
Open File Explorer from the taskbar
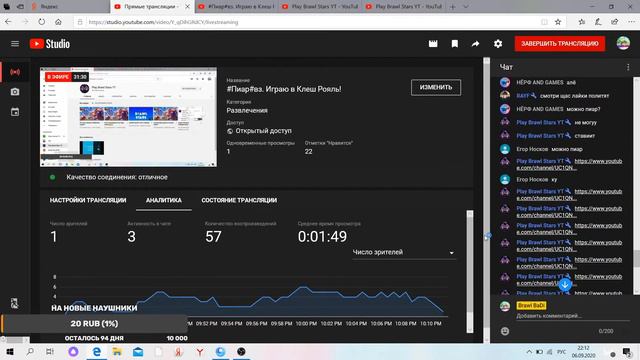click(x=117, y=352)
